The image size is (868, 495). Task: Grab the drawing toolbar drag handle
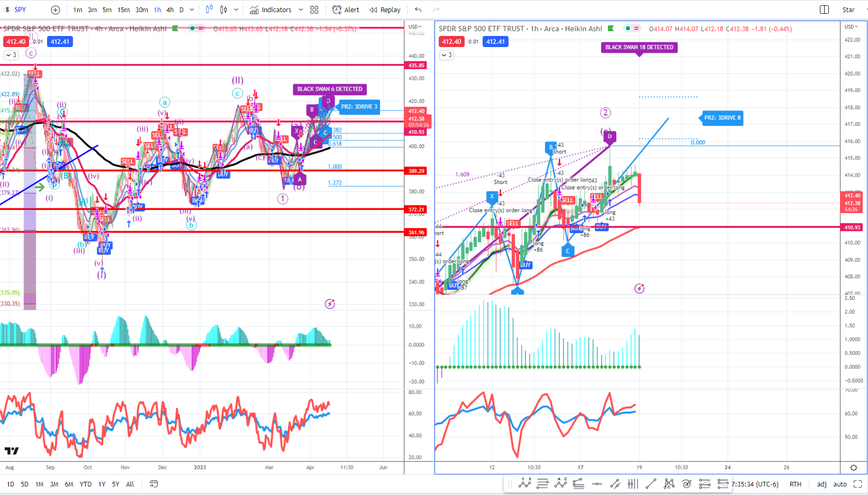510,483
